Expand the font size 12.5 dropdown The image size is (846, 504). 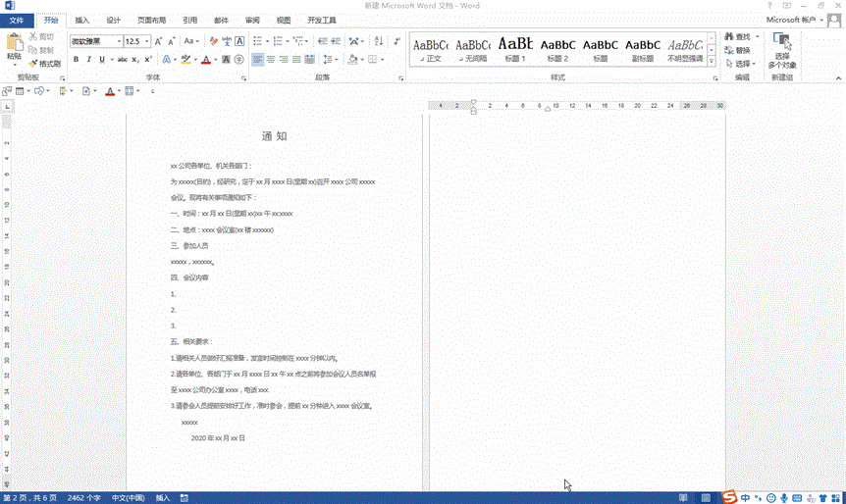[x=147, y=41]
